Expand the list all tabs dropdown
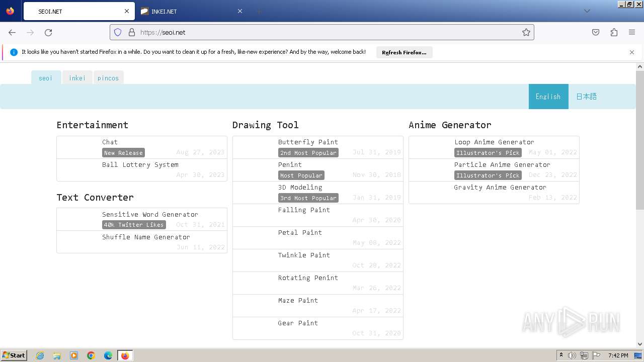This screenshot has width=644, height=362. coord(587,11)
